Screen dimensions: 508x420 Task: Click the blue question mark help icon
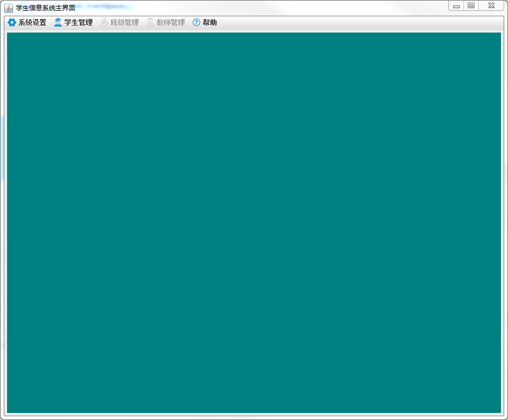click(196, 22)
